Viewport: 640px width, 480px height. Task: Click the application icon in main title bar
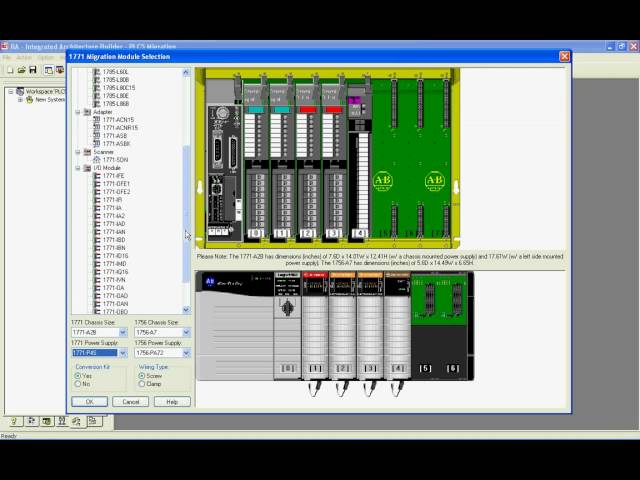4,46
